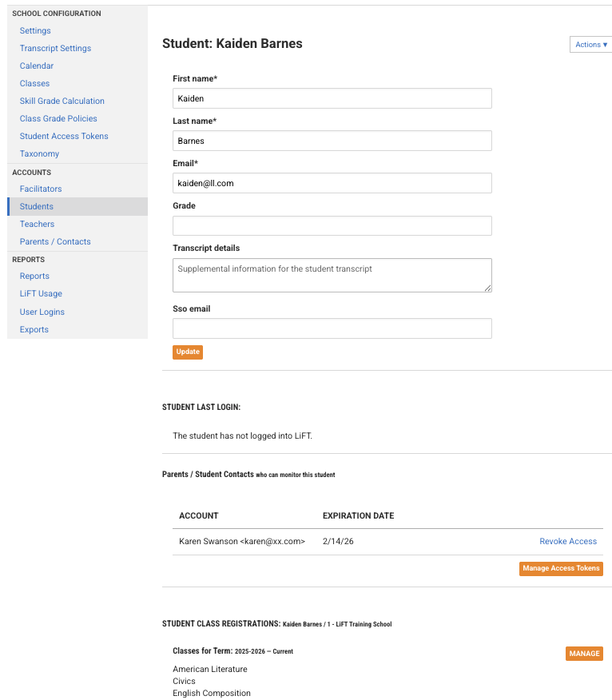Edit the First name field

332,98
